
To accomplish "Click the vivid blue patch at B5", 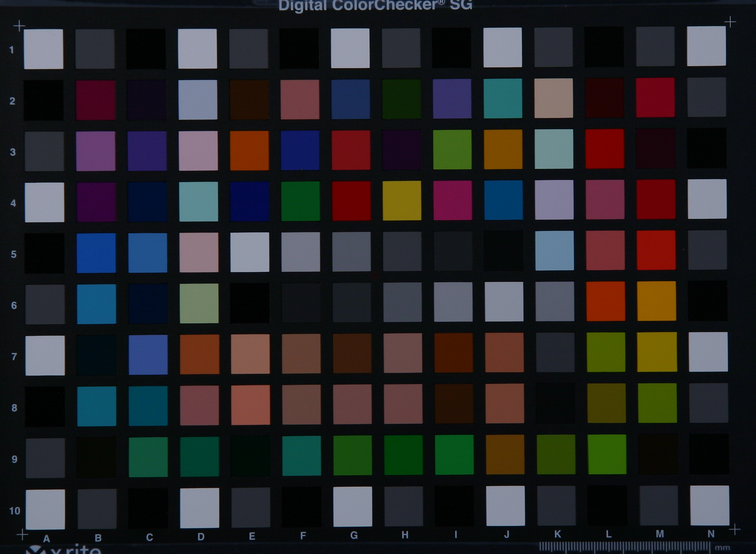I will [x=96, y=253].
